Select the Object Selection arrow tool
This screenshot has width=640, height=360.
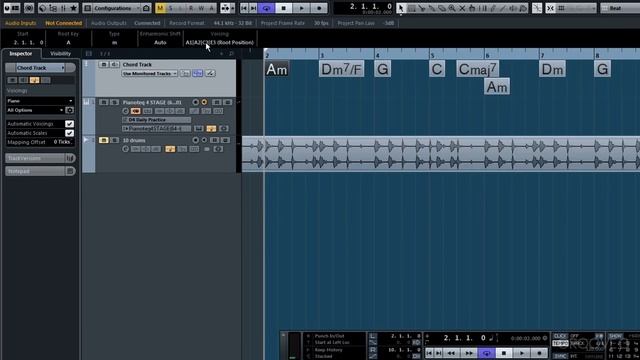(x=401, y=8)
